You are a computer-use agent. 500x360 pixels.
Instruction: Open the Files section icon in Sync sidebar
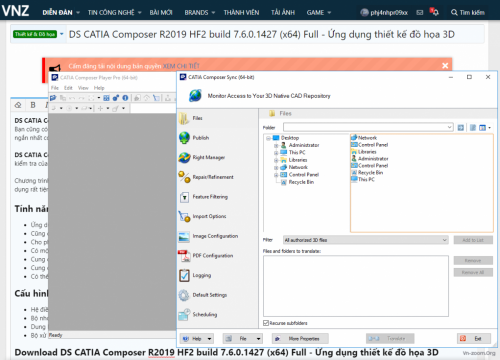point(184,118)
